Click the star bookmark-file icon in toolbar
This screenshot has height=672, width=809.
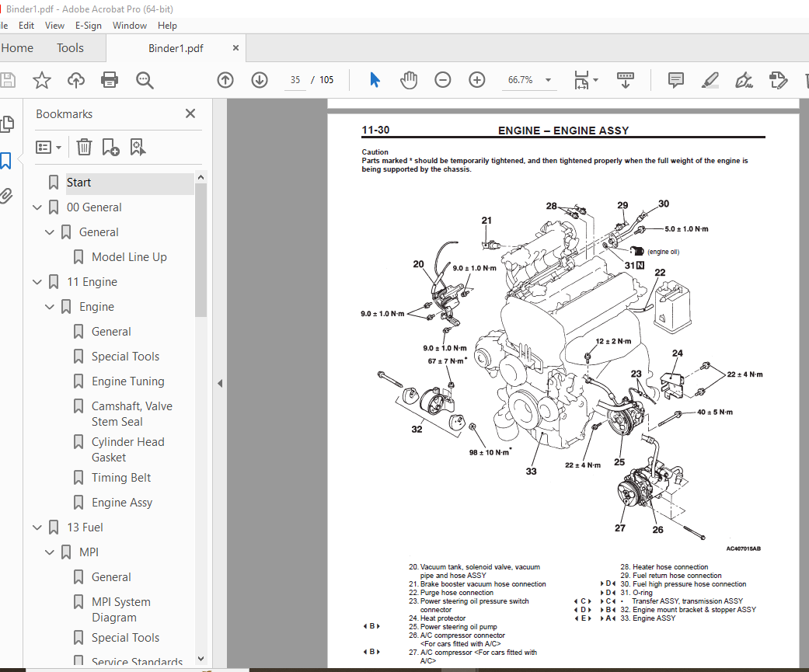pos(42,80)
